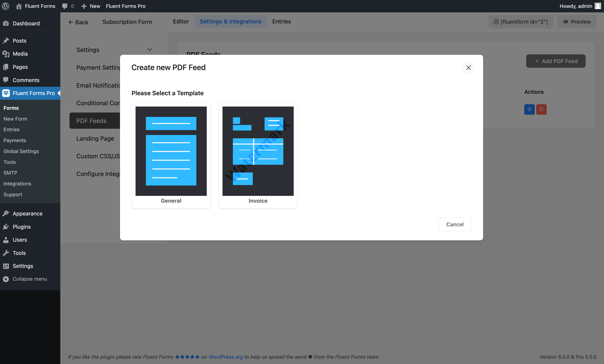Open the Media library menu
Image resolution: width=604 pixels, height=364 pixels.
(30, 54)
